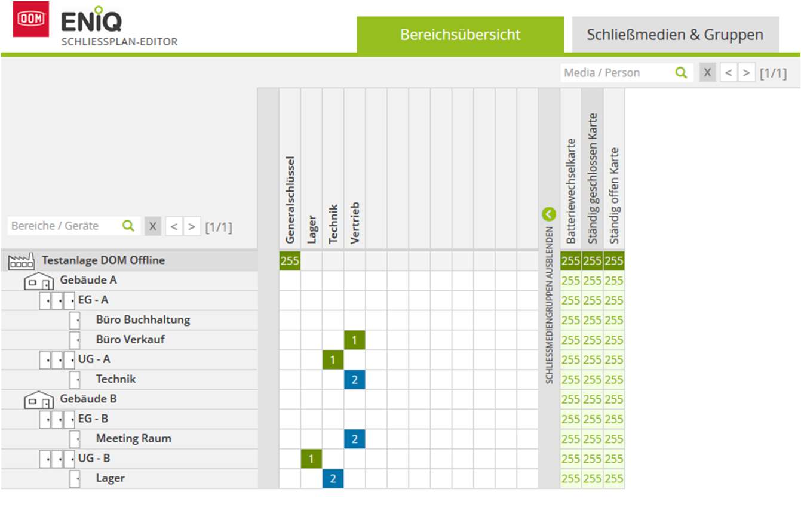Image resolution: width=801 pixels, height=532 pixels.
Task: Select EG - A area row
Action: tap(129, 300)
